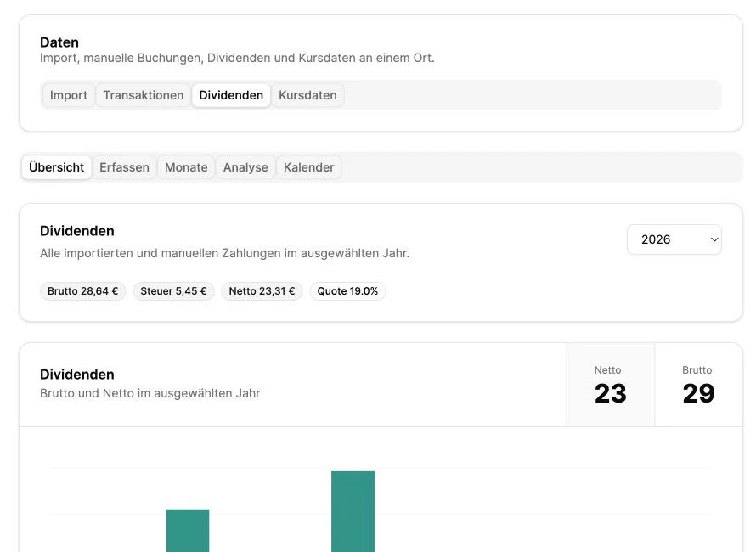The width and height of the screenshot is (756, 552).
Task: Open the Monate sub-tab
Action: (x=186, y=167)
